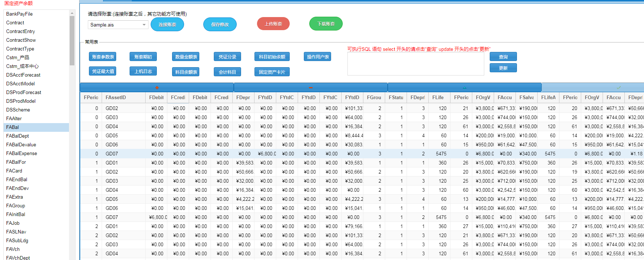Select FASLNav in the table list

click(x=36, y=232)
